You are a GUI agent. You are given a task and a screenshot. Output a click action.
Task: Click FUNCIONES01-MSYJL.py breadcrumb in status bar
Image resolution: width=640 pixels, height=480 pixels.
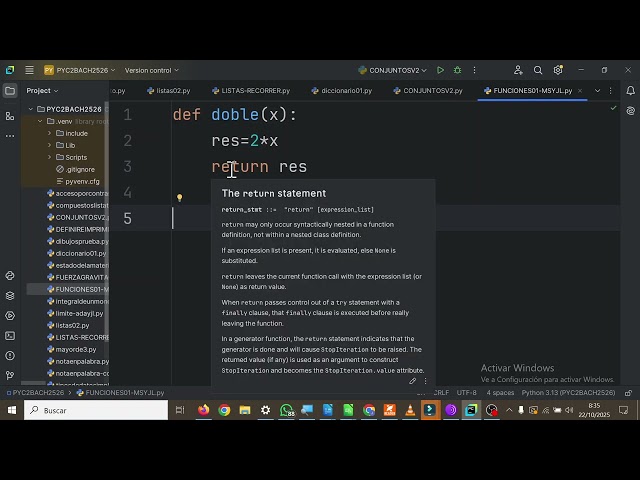[x=120, y=393]
